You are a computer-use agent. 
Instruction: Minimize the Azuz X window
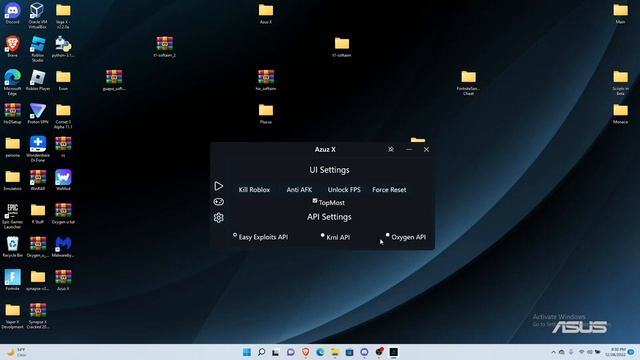pos(409,149)
